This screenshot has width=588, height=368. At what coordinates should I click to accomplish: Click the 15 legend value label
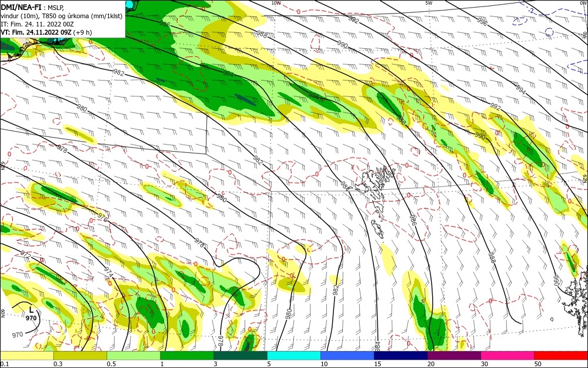[x=377, y=364]
